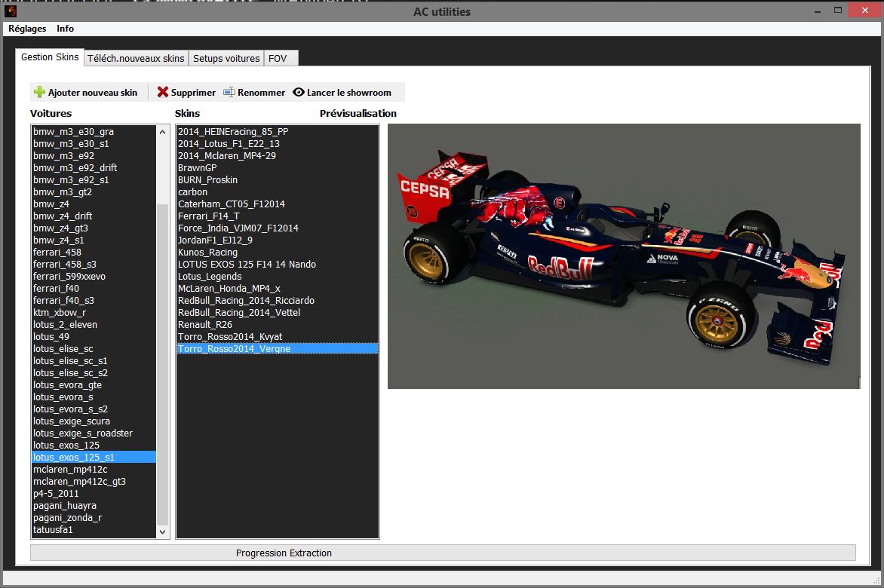The height and width of the screenshot is (588, 884).
Task: Click the green plus icon for adding skin
Action: click(39, 92)
